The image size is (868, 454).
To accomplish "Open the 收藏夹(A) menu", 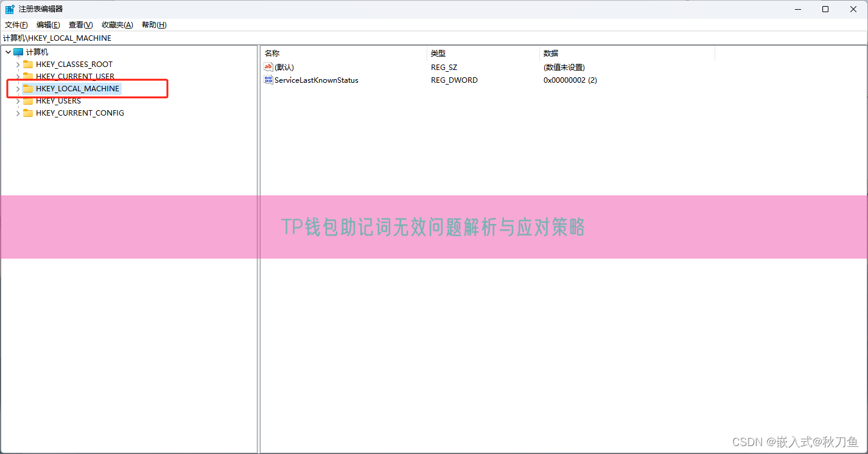I will 117,25.
